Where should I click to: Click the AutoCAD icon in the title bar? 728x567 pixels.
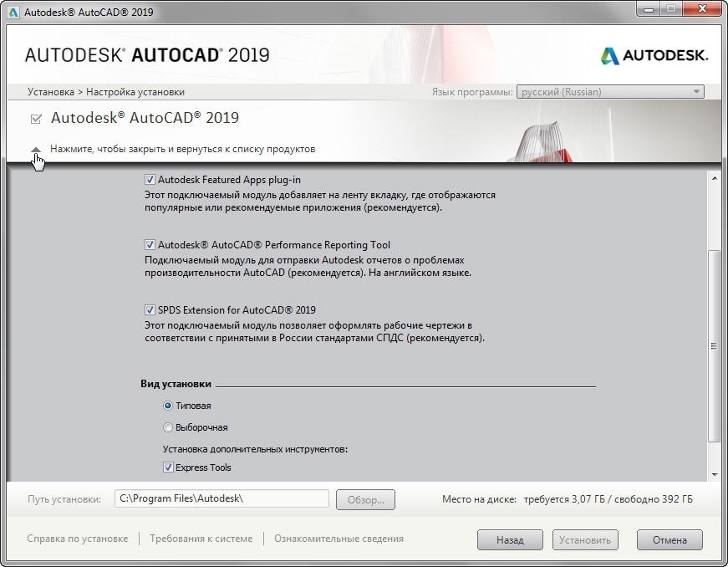(x=13, y=12)
